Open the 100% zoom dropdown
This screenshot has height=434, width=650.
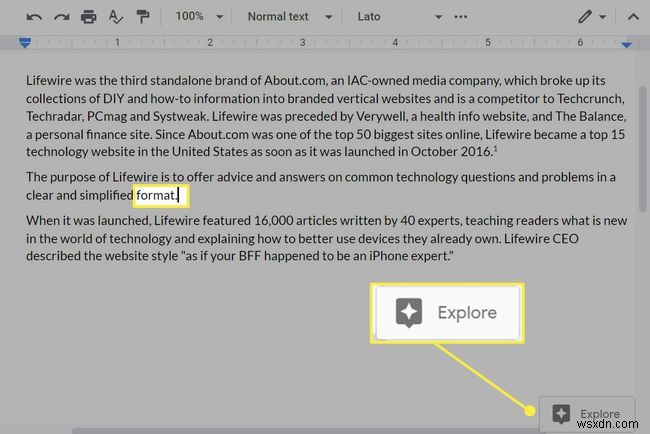pos(199,17)
